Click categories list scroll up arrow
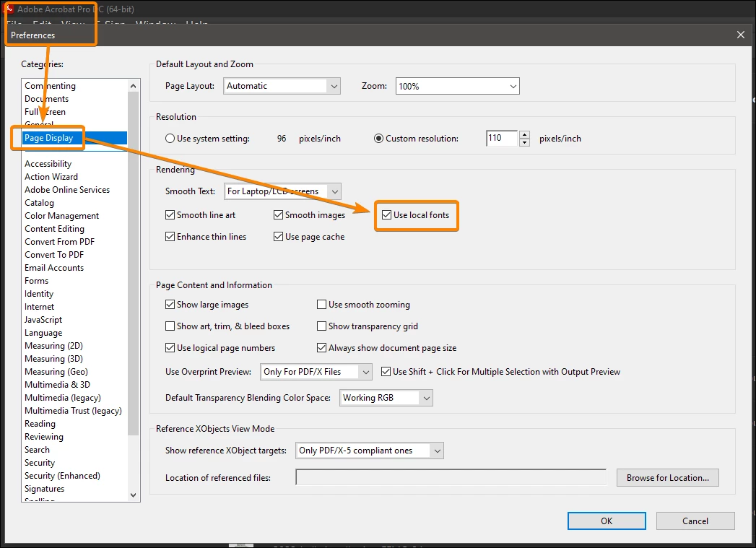Screen dimensions: 756x548 [134, 86]
